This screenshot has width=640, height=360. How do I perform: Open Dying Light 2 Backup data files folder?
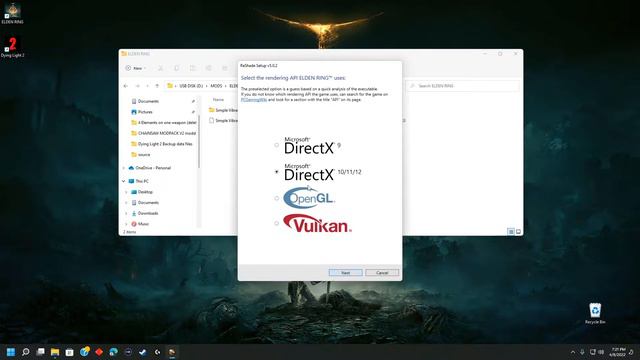point(162,144)
